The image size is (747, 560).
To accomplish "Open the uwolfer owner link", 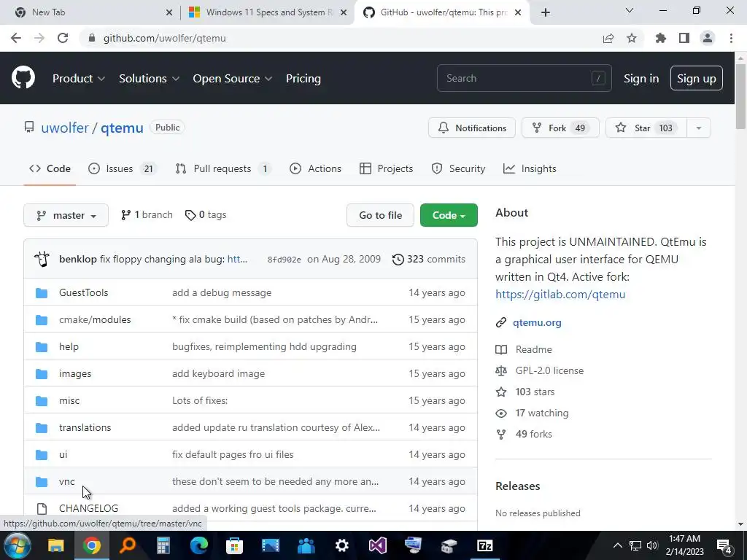I will tap(65, 128).
